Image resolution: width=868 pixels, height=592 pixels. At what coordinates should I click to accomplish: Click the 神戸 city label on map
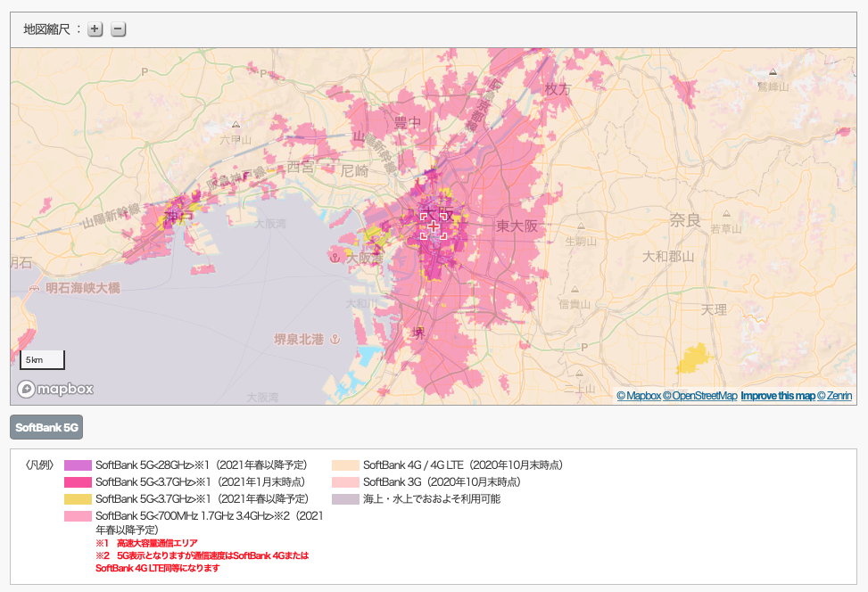pos(178,217)
